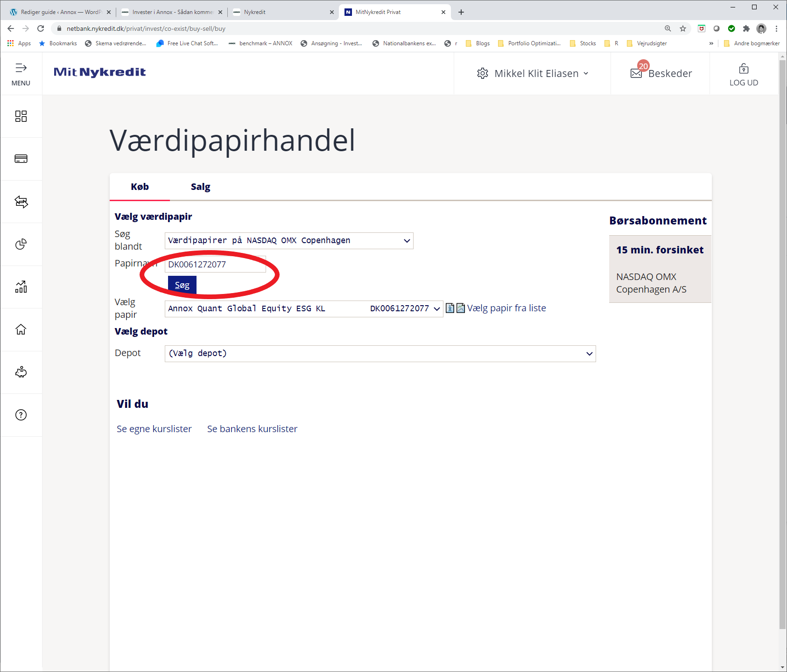Close the MitNykredit Privat browser tab
The image size is (787, 672).
click(443, 12)
